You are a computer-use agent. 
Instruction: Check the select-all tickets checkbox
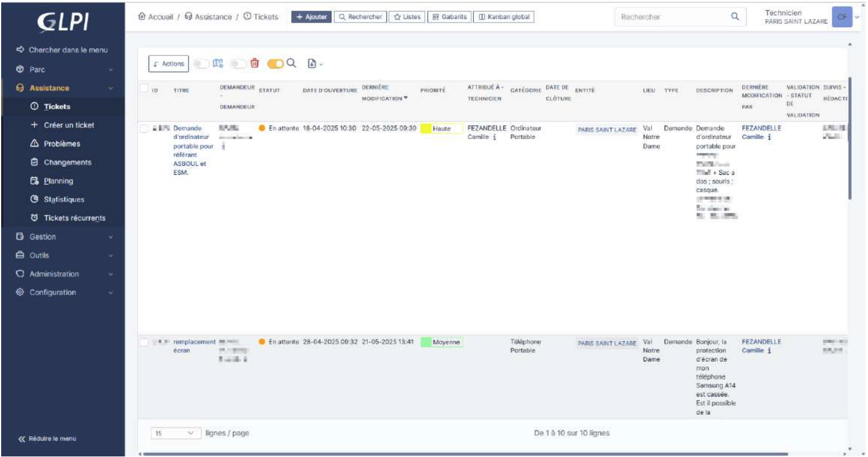click(x=144, y=88)
